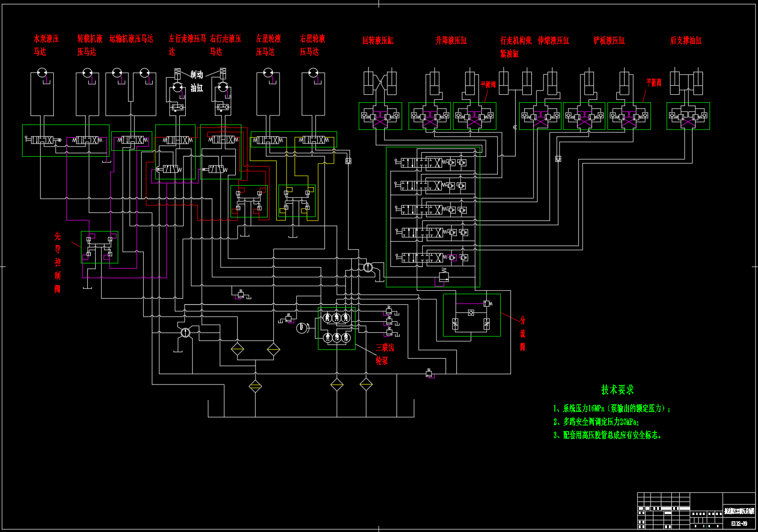Viewport: 758px width, 532px height.
Task: Click the '三联齿轮泵' red annotation
Action: point(384,354)
